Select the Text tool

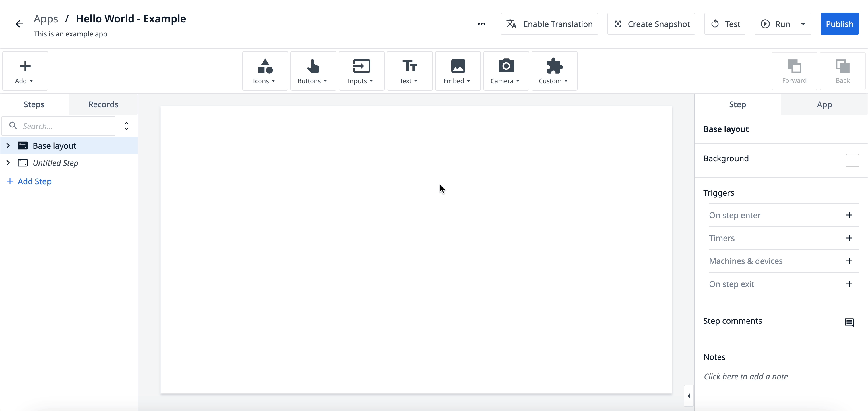[409, 71]
